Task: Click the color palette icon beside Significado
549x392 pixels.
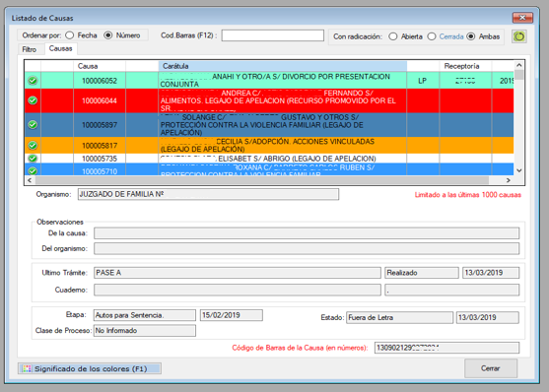Action: pyautogui.click(x=27, y=368)
